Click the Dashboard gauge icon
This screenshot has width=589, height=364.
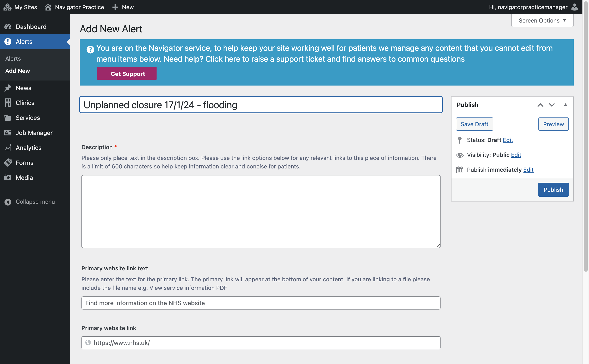pos(8,26)
